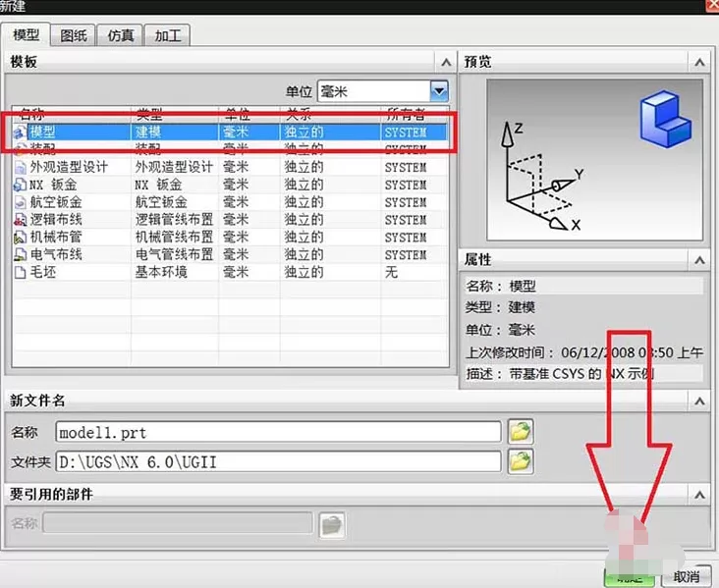Switch to the 模型 tab
This screenshot has width=719, height=588.
[26, 34]
